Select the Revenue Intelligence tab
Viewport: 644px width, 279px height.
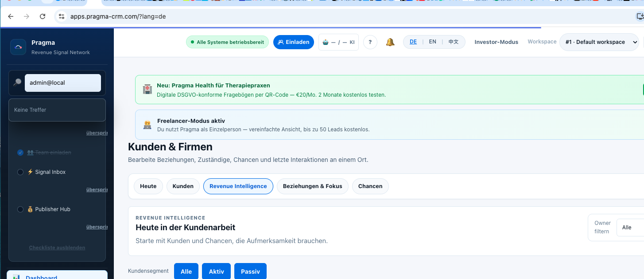click(x=238, y=186)
